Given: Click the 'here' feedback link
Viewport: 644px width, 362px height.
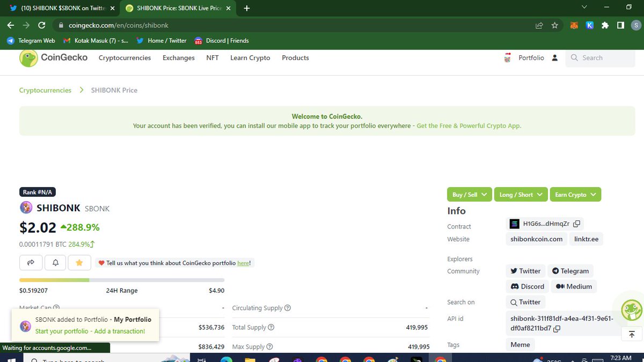Looking at the screenshot, I should [x=243, y=263].
